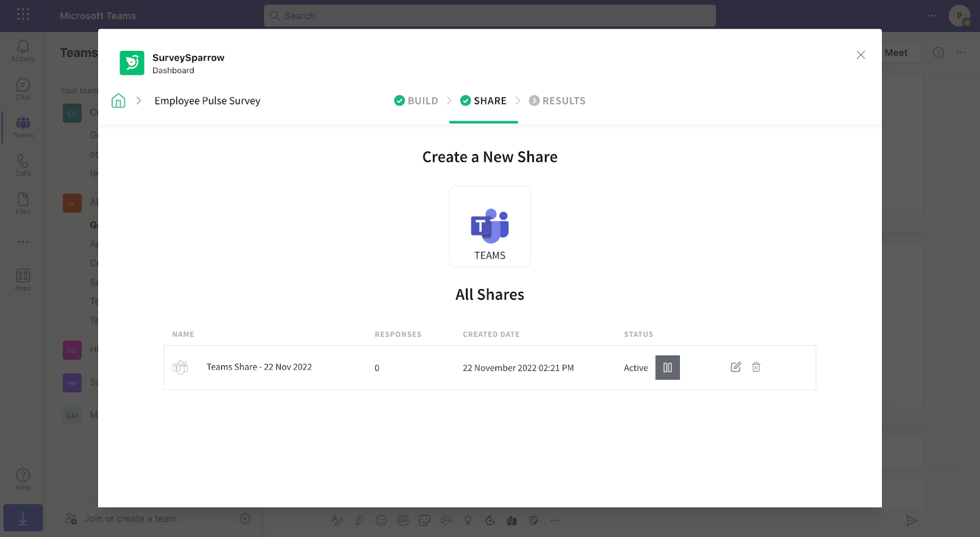Go to the survey home icon
Screen dimensions: 980x537
118,101
